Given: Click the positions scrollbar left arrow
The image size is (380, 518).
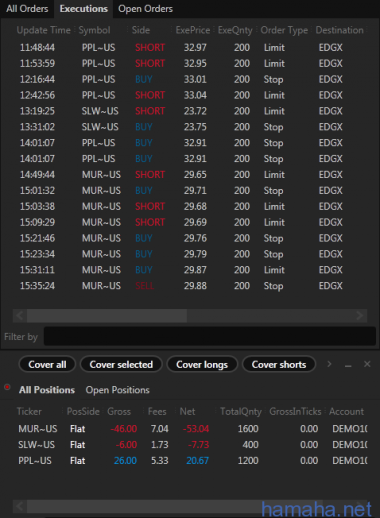Looking at the screenshot, I should [20, 506].
